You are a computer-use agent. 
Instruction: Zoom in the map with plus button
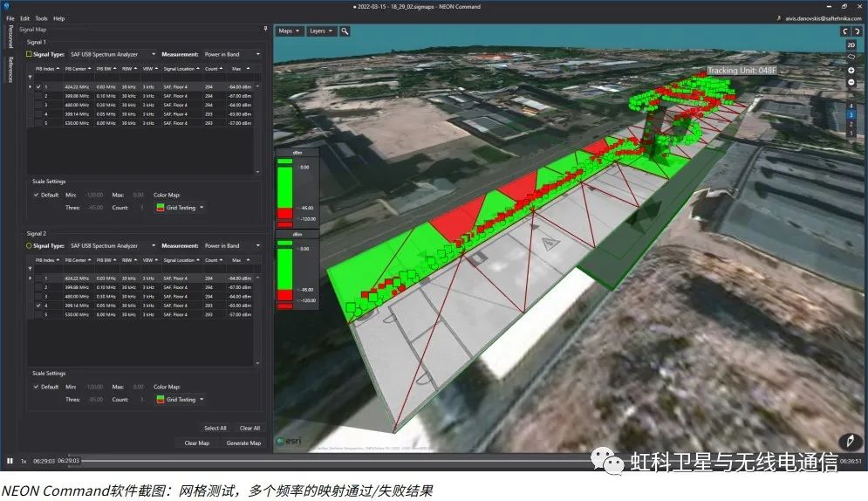(851, 70)
